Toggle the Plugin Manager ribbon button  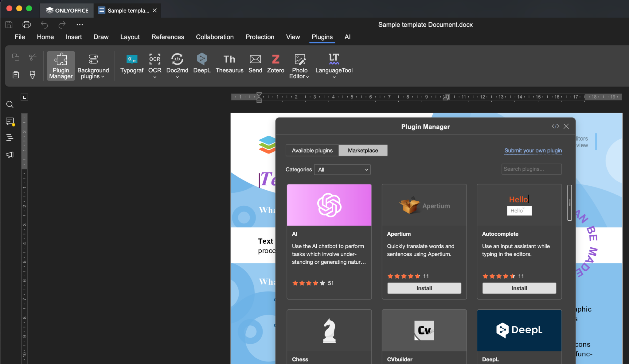[x=61, y=66]
